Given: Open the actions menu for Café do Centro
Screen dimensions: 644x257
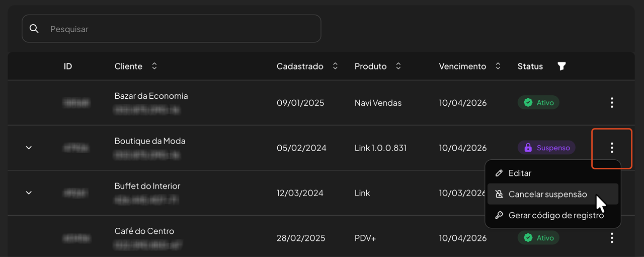Looking at the screenshot, I should [612, 238].
